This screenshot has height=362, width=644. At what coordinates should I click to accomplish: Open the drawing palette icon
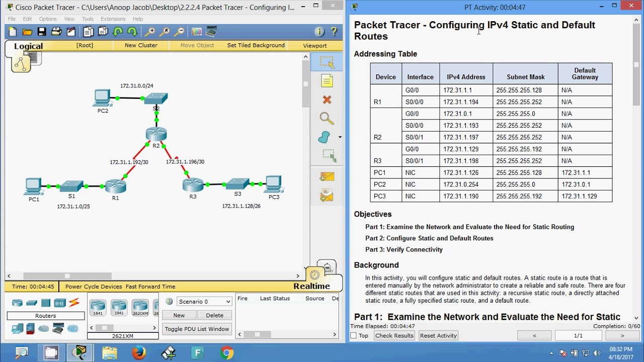click(197, 32)
